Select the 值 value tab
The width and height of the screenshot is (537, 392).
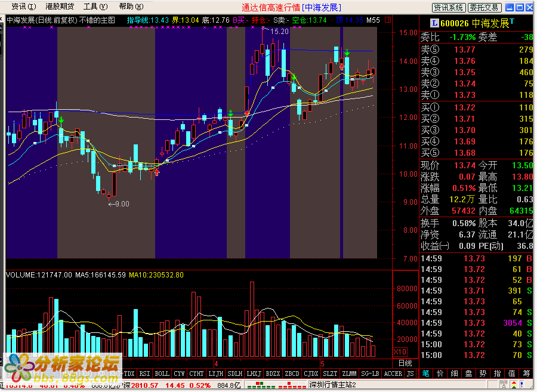click(511, 374)
